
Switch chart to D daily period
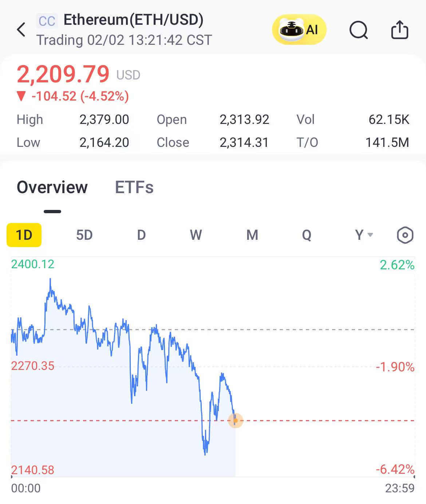point(141,235)
